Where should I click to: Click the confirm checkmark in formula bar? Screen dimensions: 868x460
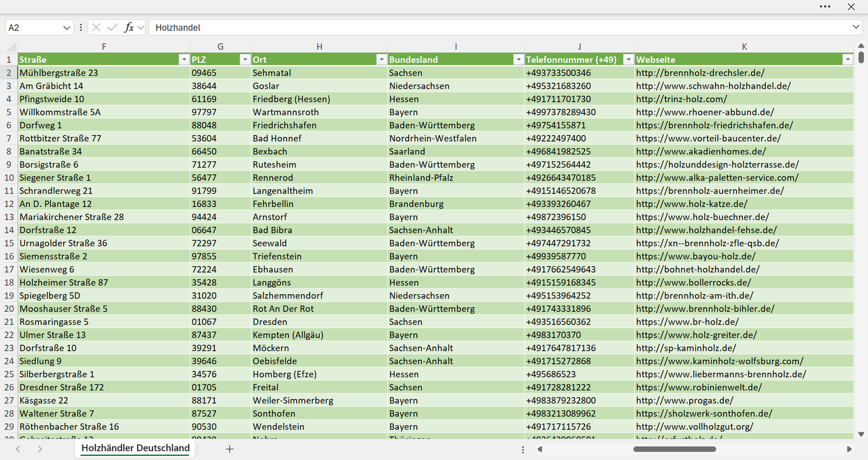click(112, 28)
